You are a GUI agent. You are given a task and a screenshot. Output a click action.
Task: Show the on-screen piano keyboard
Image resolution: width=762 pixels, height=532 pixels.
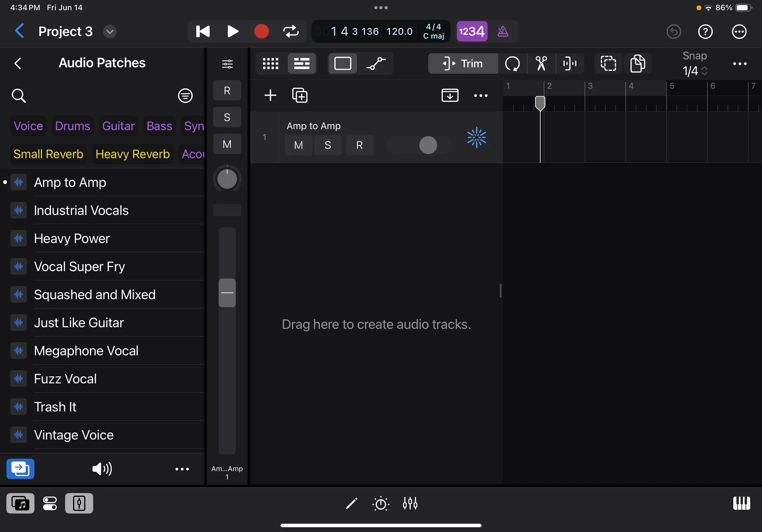pos(741,504)
